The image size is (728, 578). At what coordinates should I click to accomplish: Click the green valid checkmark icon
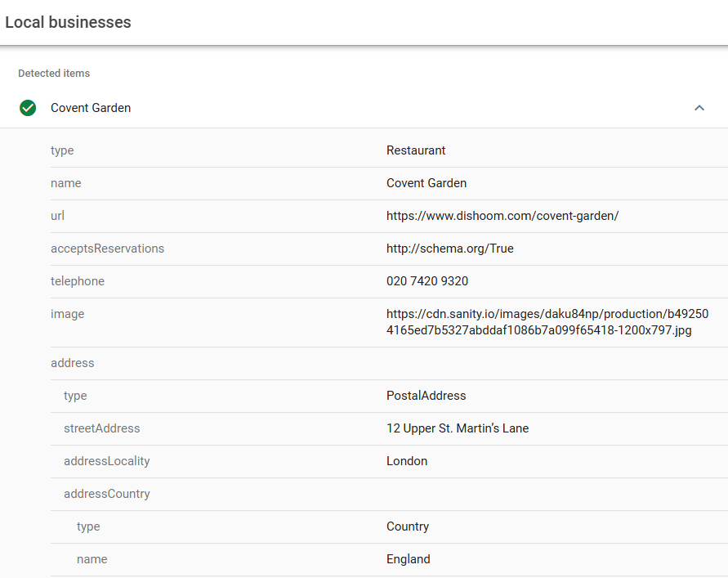(28, 108)
